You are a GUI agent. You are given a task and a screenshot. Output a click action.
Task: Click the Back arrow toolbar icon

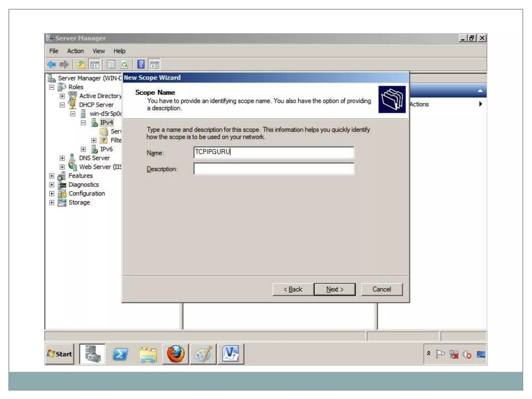click(x=52, y=64)
